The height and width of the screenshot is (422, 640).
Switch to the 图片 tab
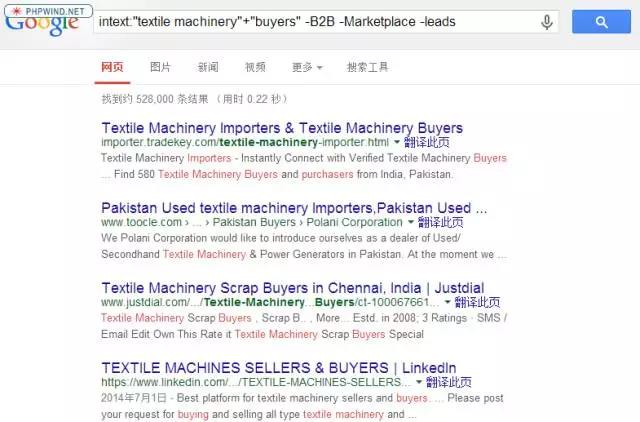tap(160, 67)
